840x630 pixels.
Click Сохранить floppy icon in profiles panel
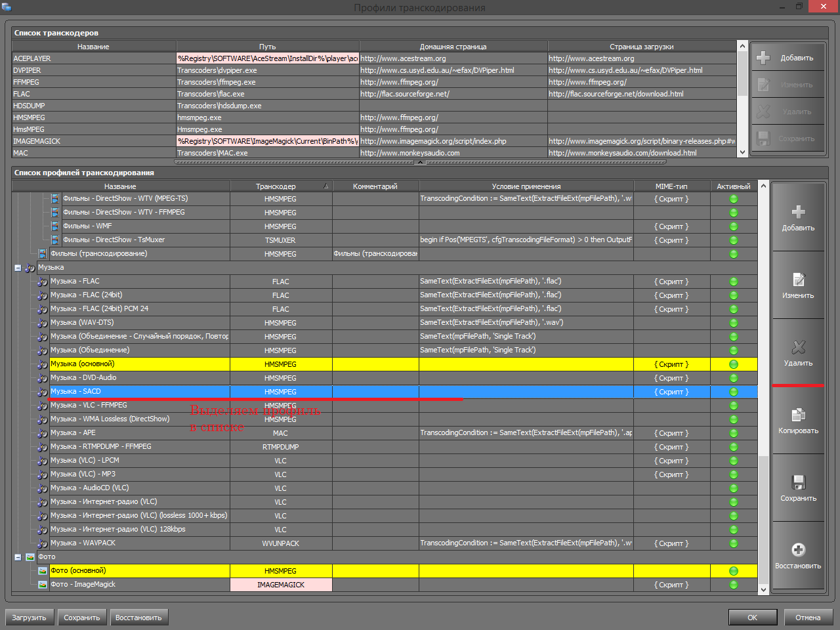click(798, 482)
